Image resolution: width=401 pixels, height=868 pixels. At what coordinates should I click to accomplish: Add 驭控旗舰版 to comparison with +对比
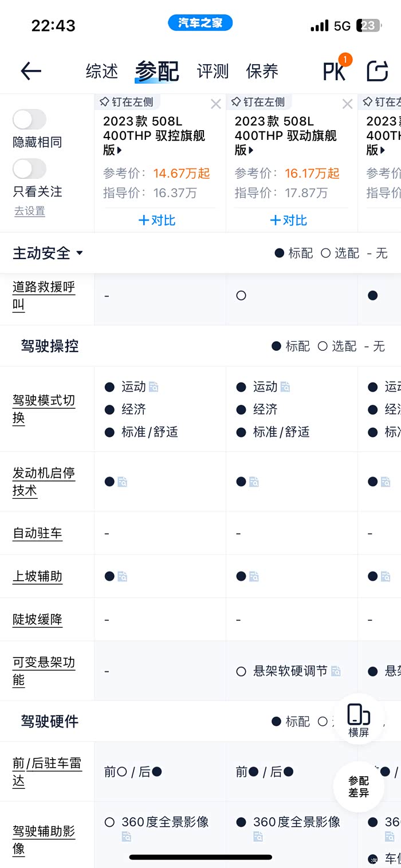158,220
